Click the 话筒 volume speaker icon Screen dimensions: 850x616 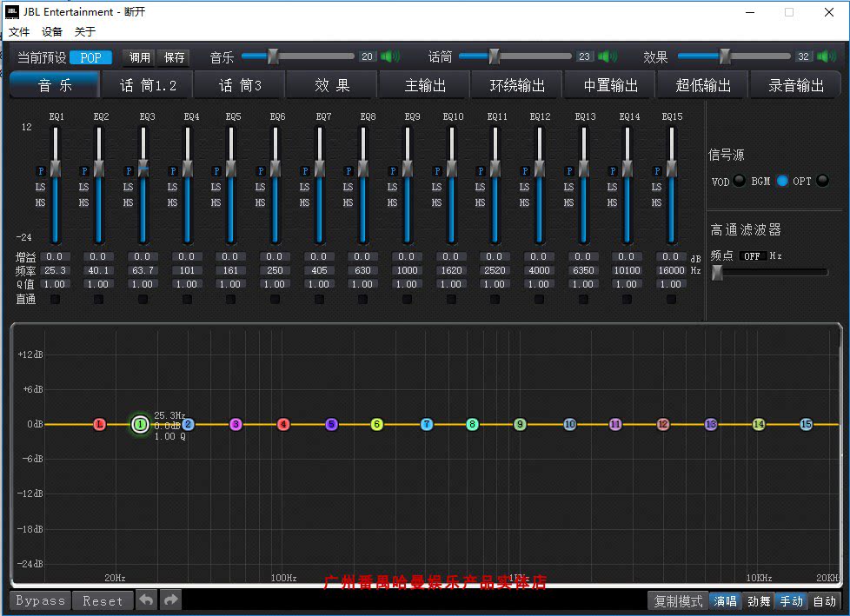pos(608,57)
